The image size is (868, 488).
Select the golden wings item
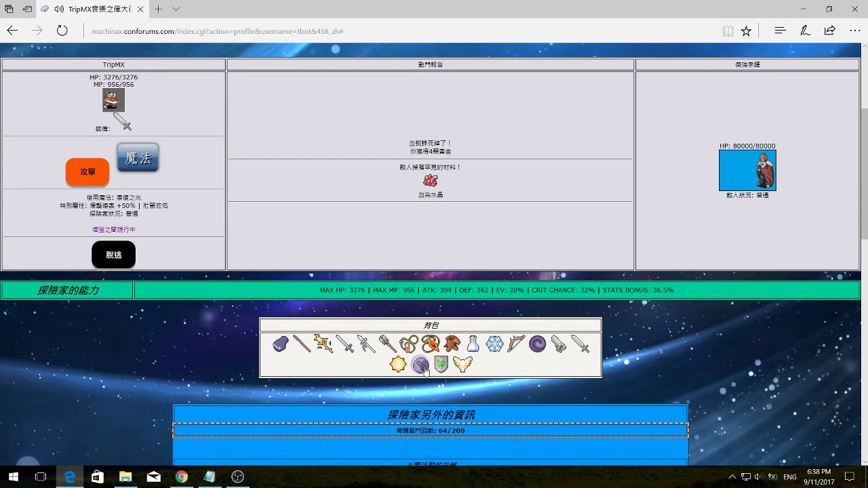coord(462,365)
